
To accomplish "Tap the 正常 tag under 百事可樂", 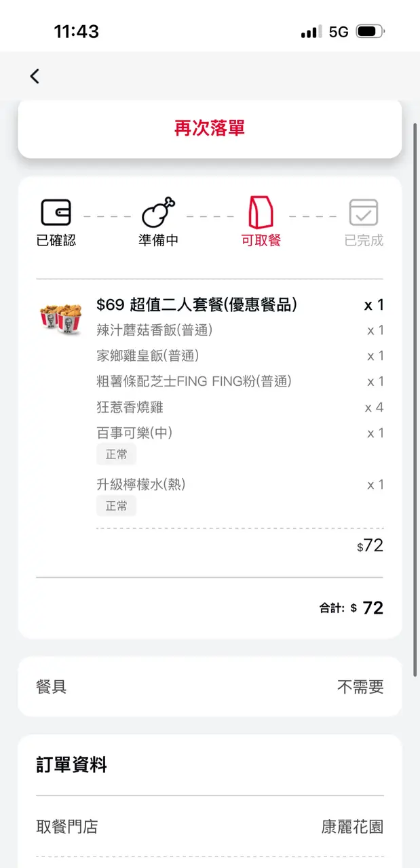I will 116,454.
